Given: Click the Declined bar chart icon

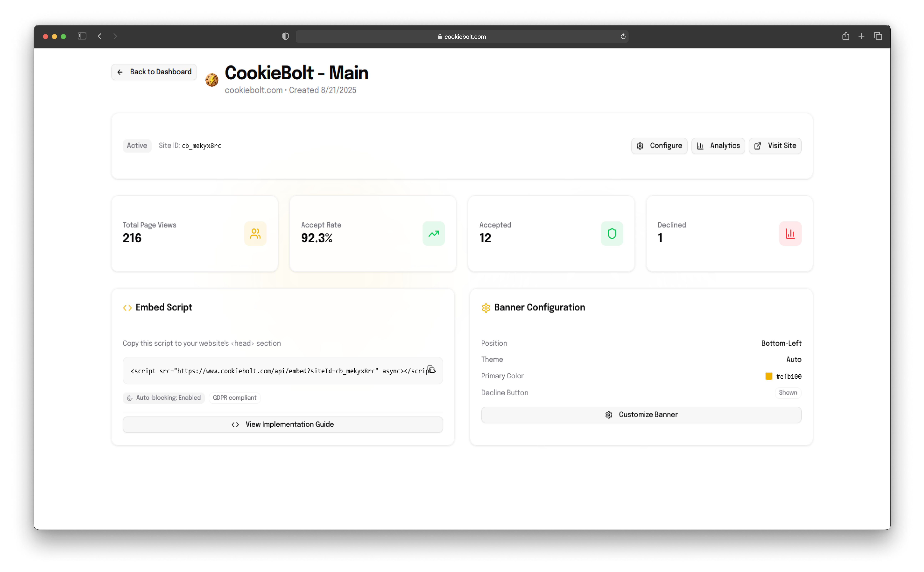Looking at the screenshot, I should (790, 233).
